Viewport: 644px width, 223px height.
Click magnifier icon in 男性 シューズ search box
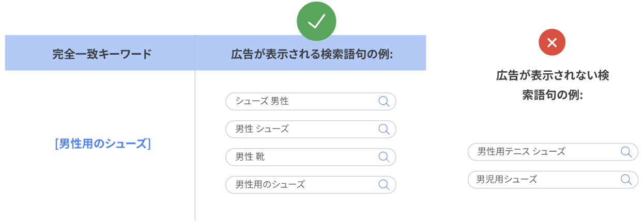coord(384,129)
